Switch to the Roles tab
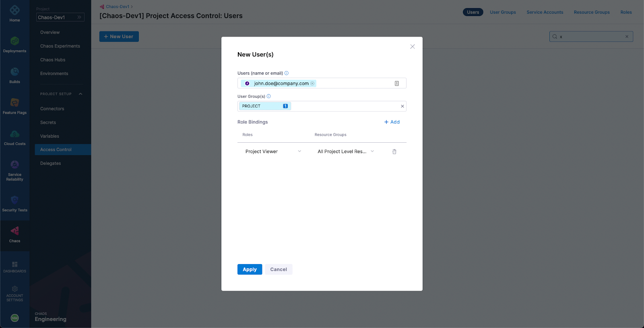 coord(626,12)
